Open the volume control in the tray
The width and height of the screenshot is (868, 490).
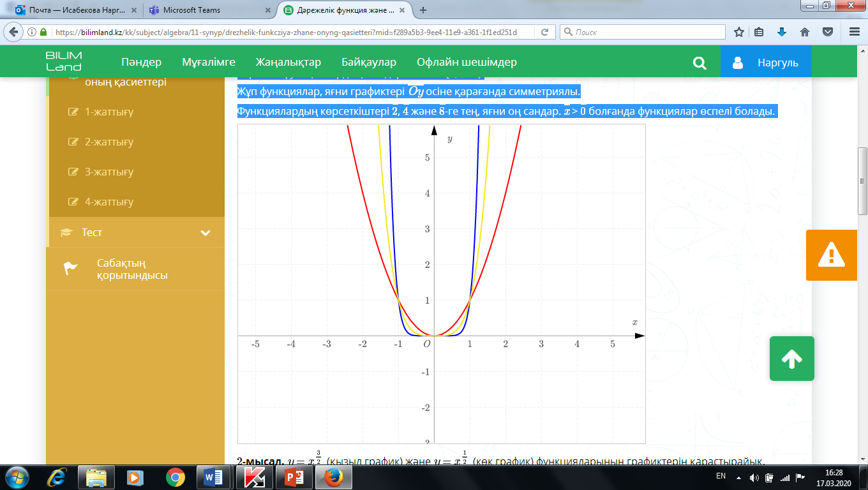point(754,477)
